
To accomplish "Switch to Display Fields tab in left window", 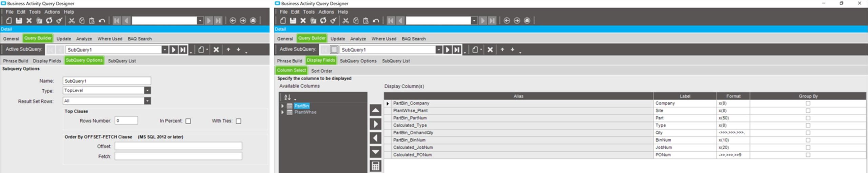I will (x=47, y=61).
